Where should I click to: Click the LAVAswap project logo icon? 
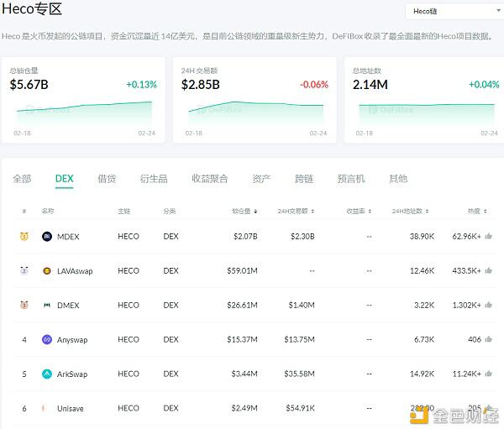point(47,271)
